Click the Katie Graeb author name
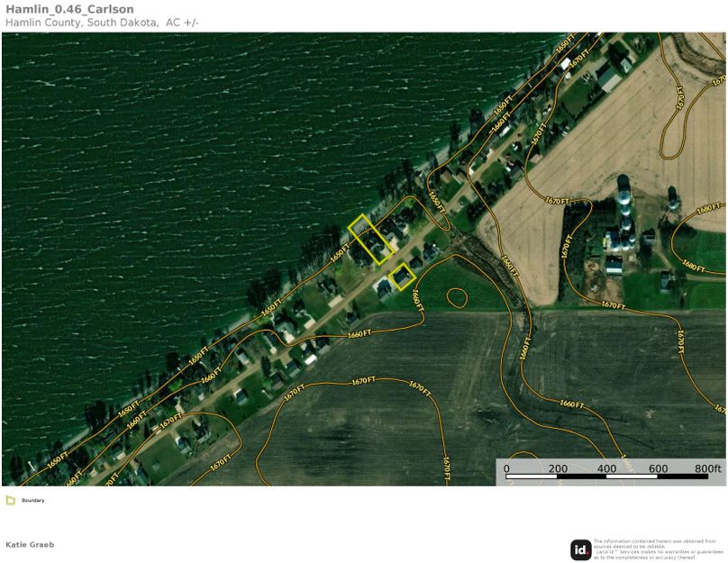 (30, 544)
